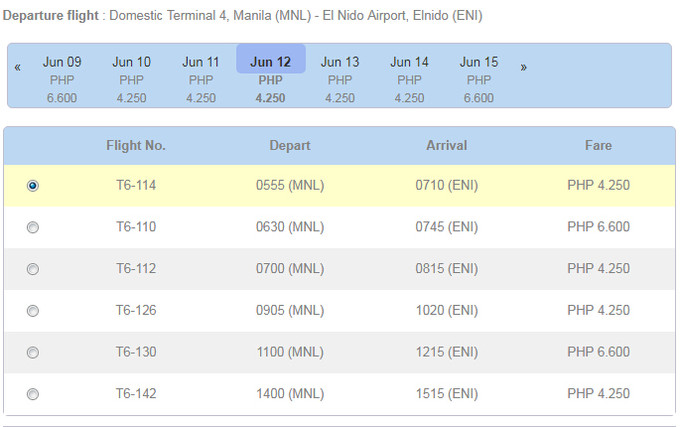Select the Jun 14 date tab

(x=409, y=79)
